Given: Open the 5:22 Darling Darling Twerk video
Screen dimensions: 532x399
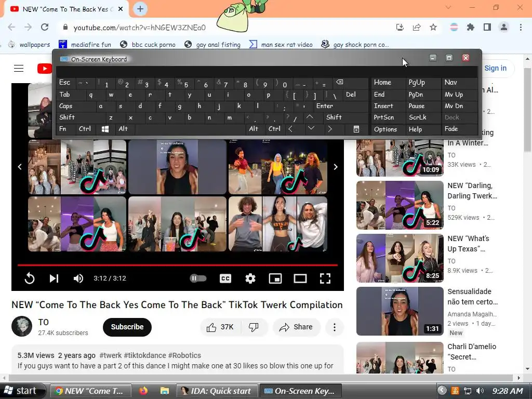Looking at the screenshot, I should [400, 205].
